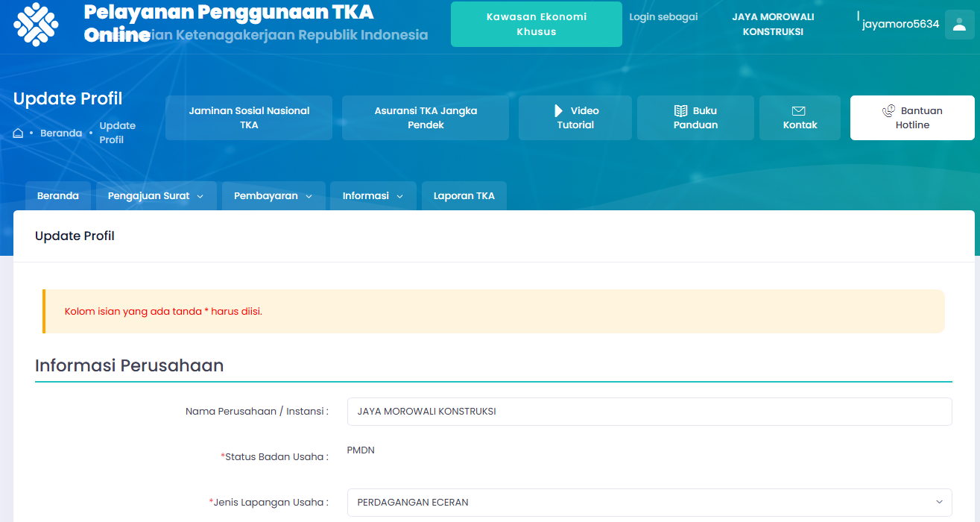
Task: Click the username jayamoro5634
Action: point(900,25)
